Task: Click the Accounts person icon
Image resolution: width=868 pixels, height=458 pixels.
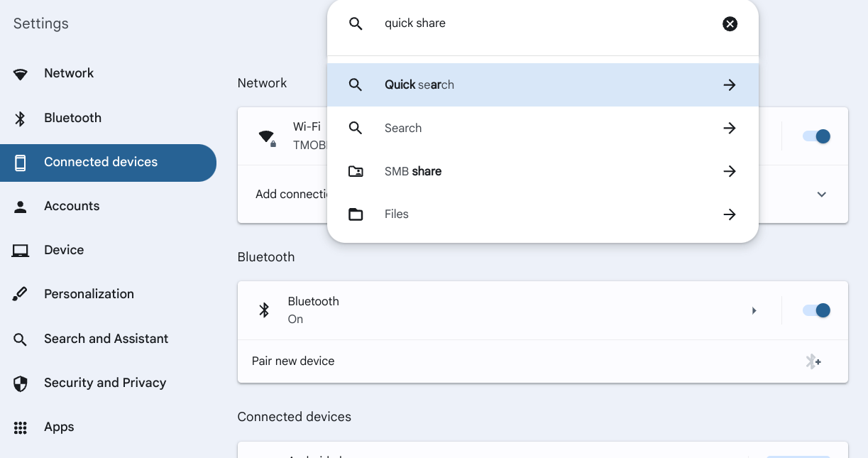Action: coord(21,207)
